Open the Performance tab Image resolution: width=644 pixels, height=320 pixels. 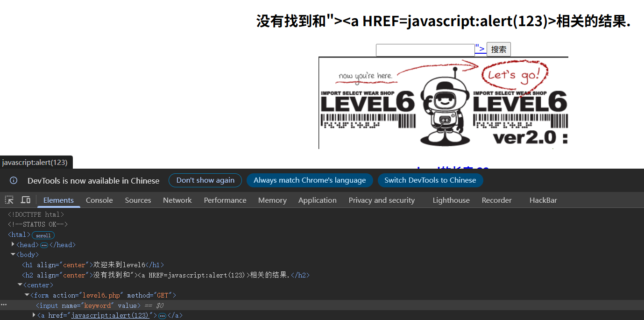[225, 200]
